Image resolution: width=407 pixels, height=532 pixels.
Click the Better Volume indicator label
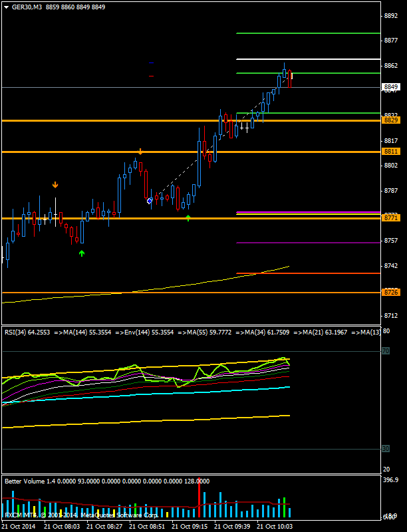[106, 481]
